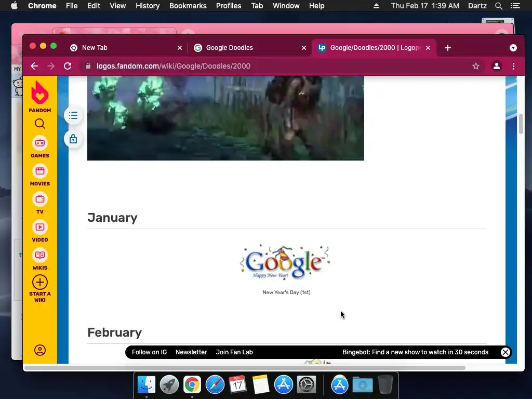The height and width of the screenshot is (399, 532).
Task: Close the Google Doodles tab
Action: 304,48
